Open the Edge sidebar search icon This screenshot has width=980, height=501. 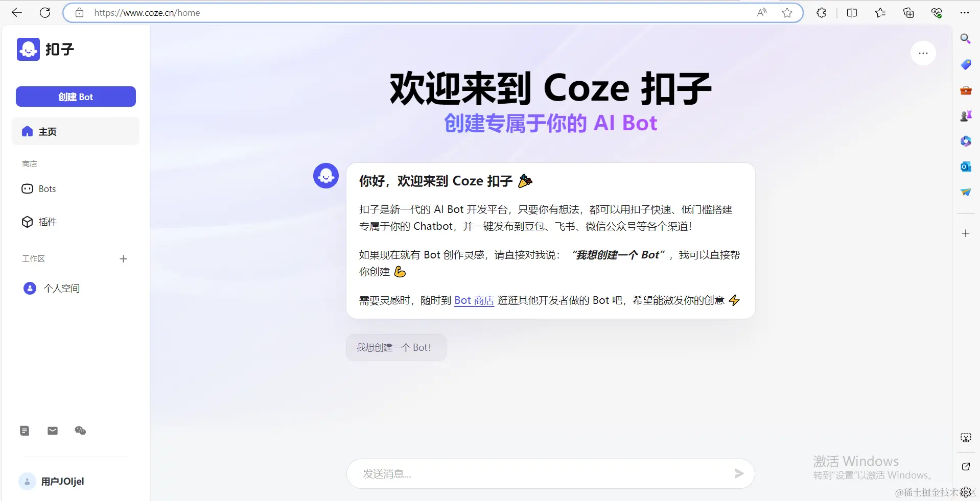coord(965,39)
